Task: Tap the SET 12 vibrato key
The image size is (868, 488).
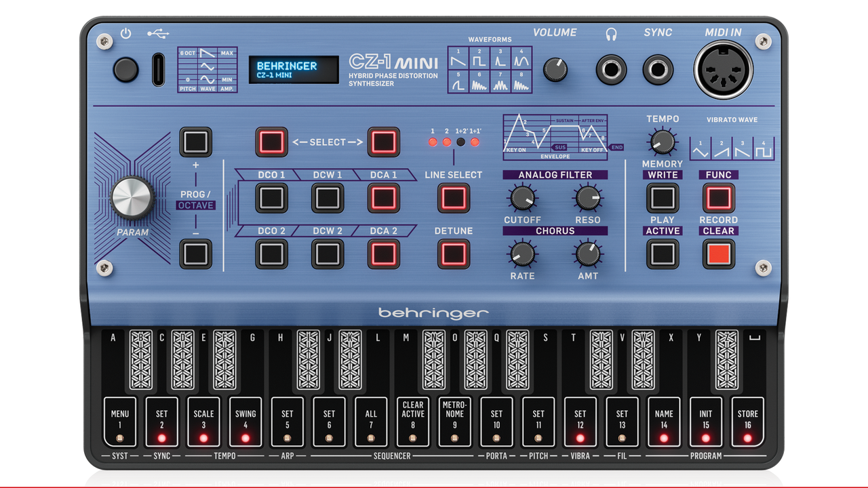Action: click(x=580, y=422)
